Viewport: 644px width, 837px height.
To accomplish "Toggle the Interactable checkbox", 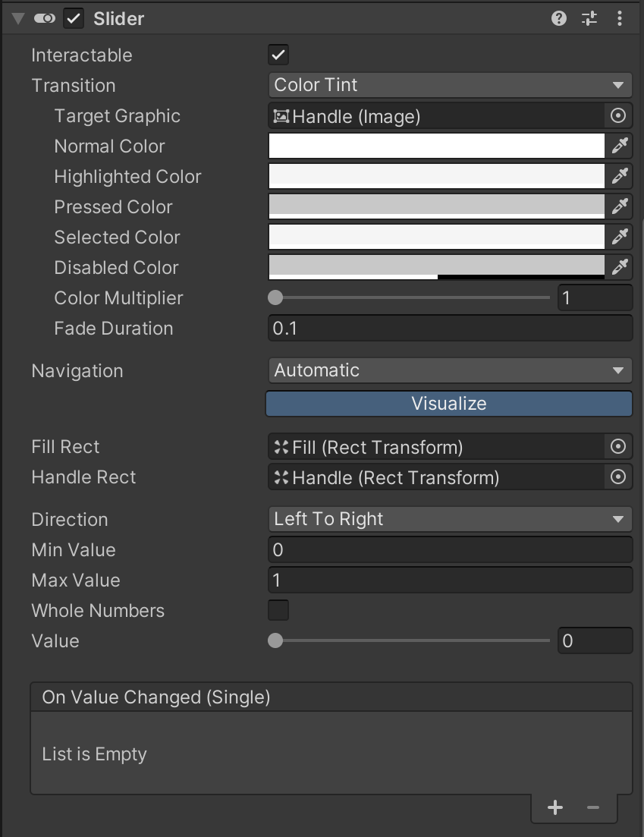I will [278, 55].
